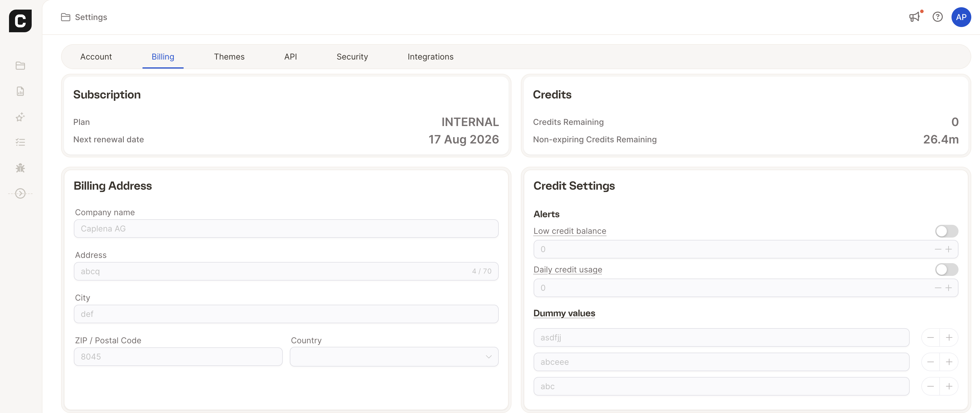Select the Billing tab
This screenshot has height=413, width=980.
click(163, 57)
